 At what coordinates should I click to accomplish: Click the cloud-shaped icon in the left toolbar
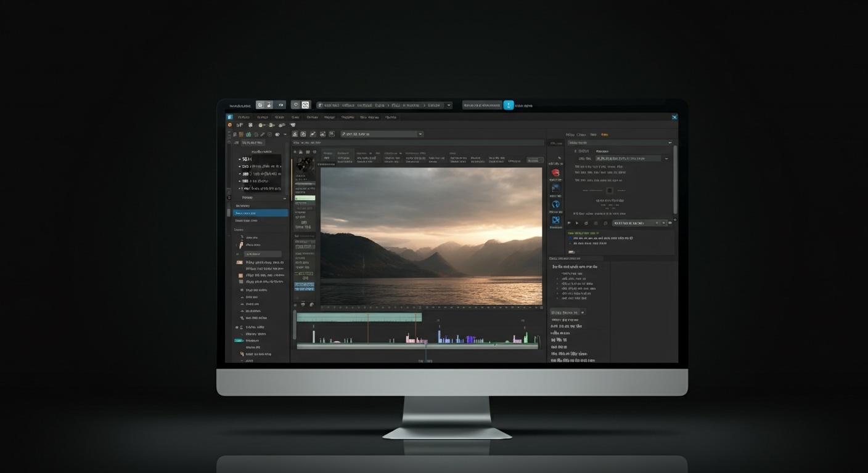point(277,134)
